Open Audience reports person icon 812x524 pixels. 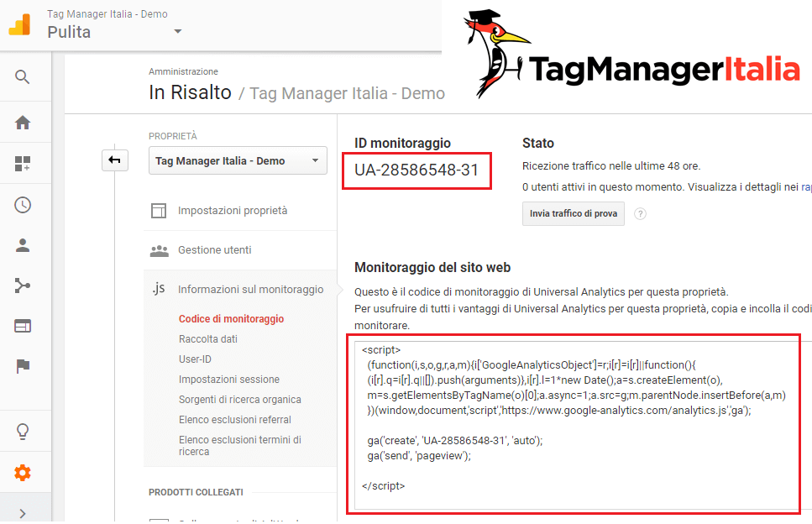click(23, 245)
